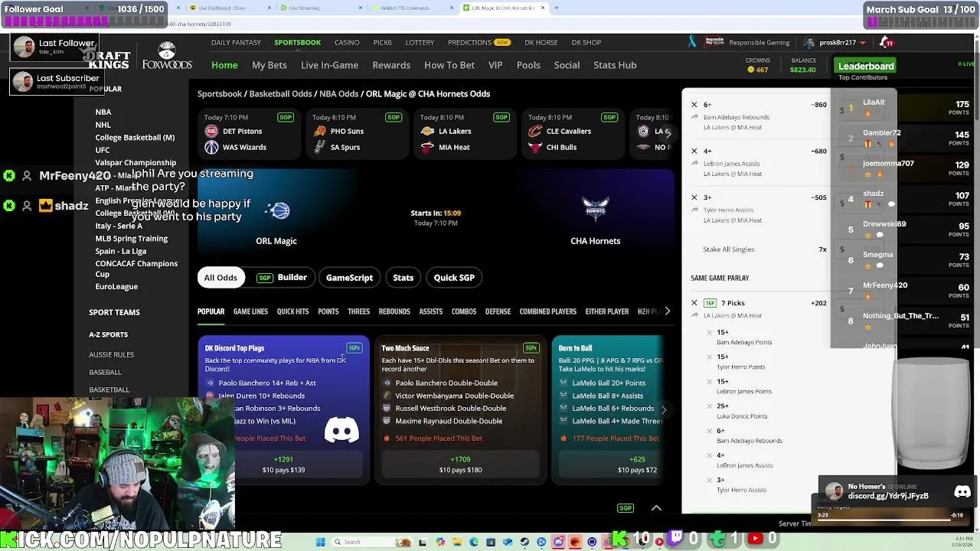
Task: Open the DK Shop link
Action: tap(586, 42)
